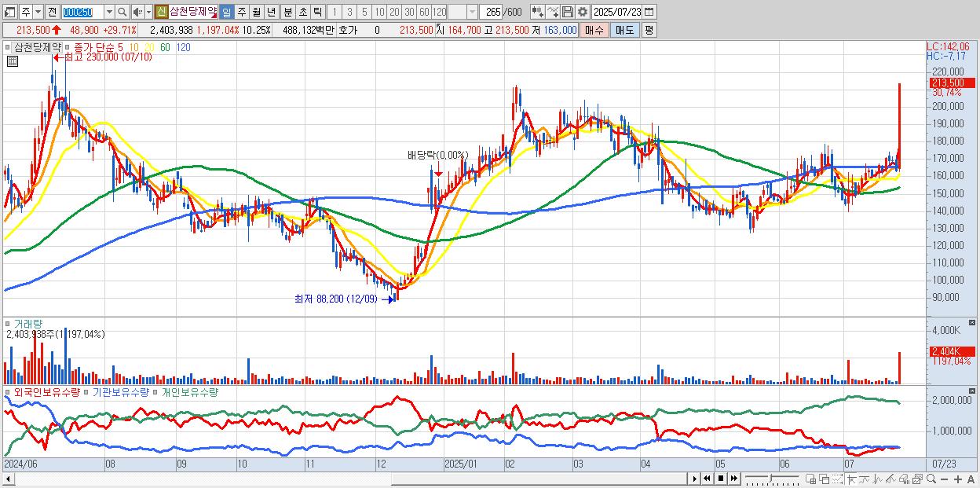This screenshot has width=980, height=488.
Task: Click the 매도 sell button
Action: (x=624, y=30)
